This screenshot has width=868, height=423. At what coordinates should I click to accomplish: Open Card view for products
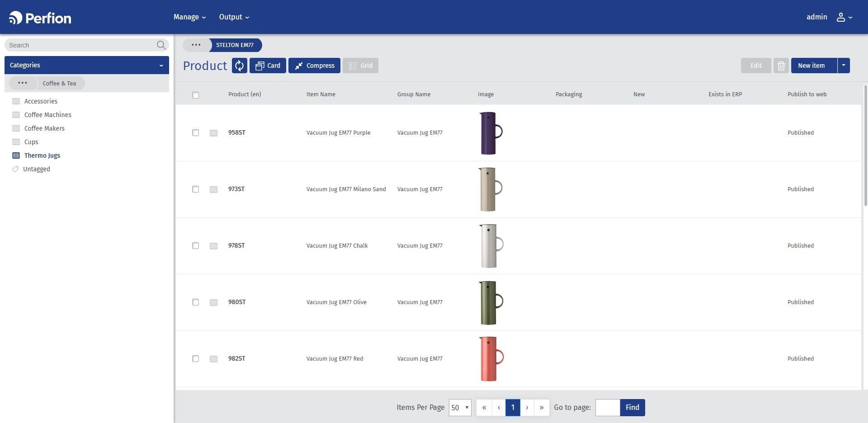268,66
